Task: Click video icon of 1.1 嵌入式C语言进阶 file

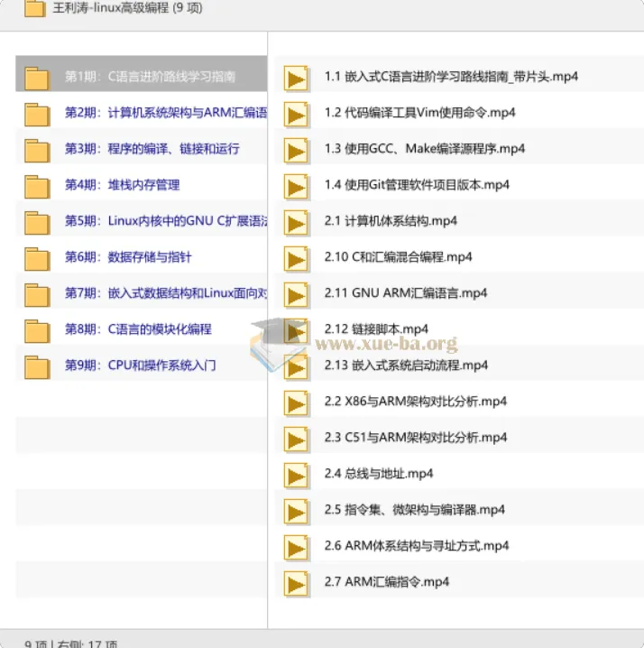Action: coord(296,79)
